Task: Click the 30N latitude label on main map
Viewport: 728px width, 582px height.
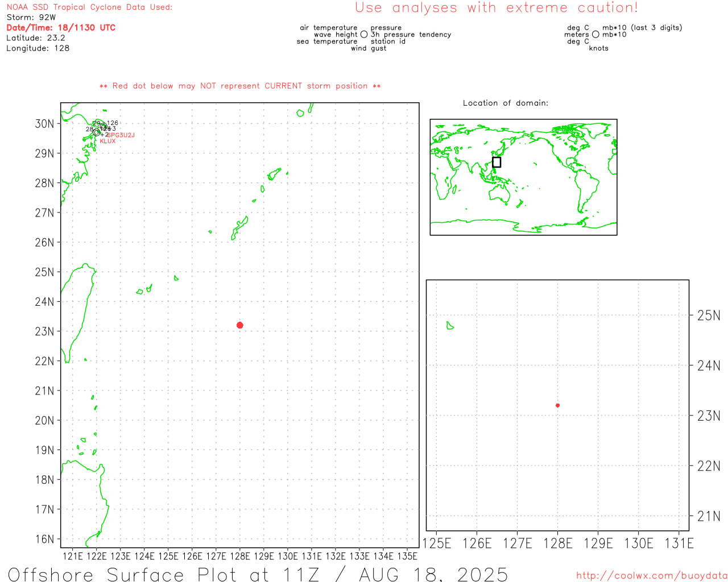Action: coord(44,124)
